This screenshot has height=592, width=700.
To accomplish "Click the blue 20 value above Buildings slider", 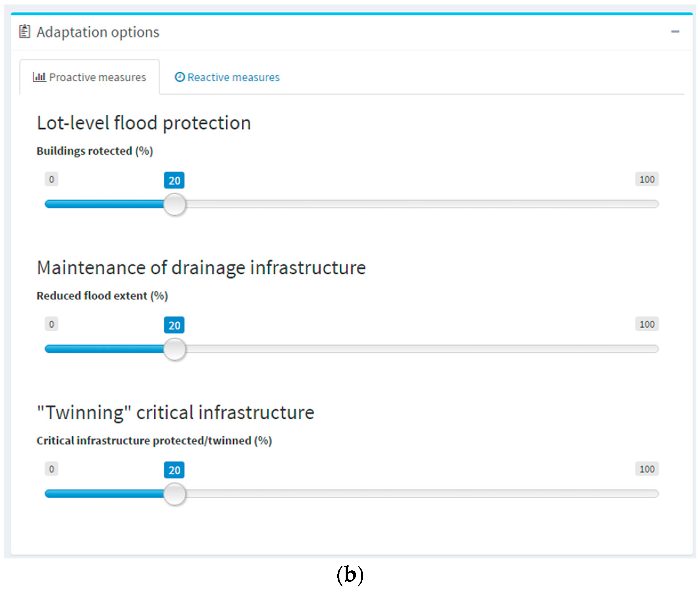I will [174, 181].
